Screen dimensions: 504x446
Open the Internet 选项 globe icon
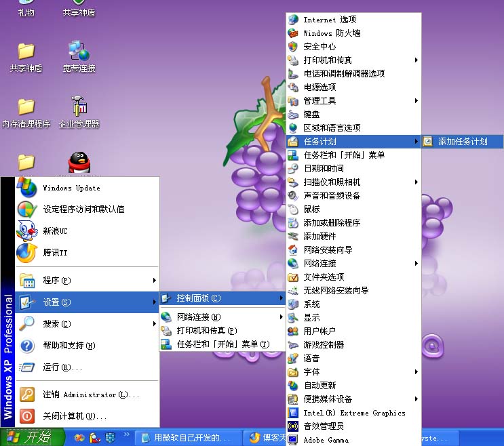click(293, 20)
